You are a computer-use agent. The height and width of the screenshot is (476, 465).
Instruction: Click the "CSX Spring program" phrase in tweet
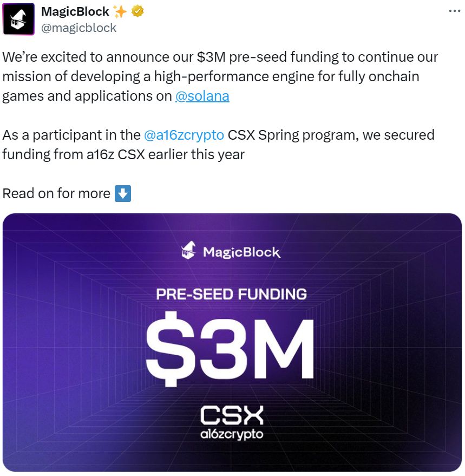pos(291,135)
